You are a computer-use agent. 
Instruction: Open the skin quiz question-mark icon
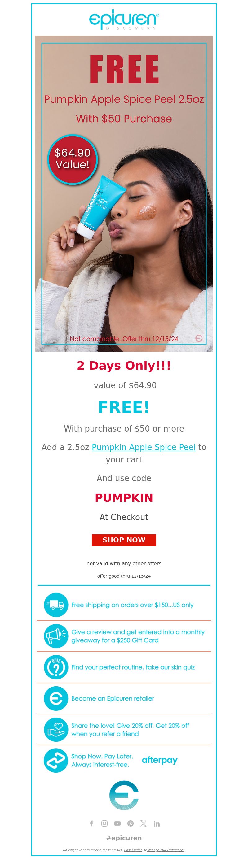(56, 667)
